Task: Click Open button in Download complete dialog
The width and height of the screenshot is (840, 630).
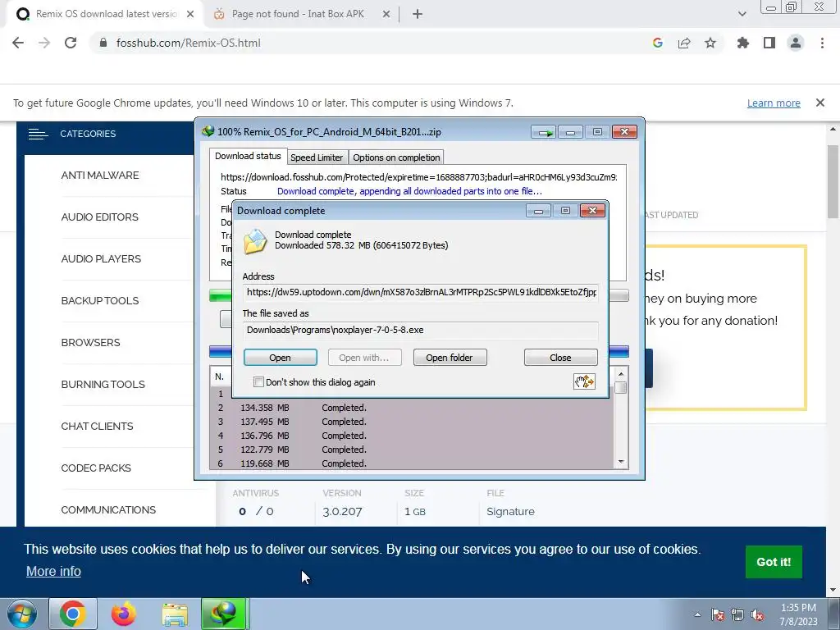Action: click(x=281, y=358)
